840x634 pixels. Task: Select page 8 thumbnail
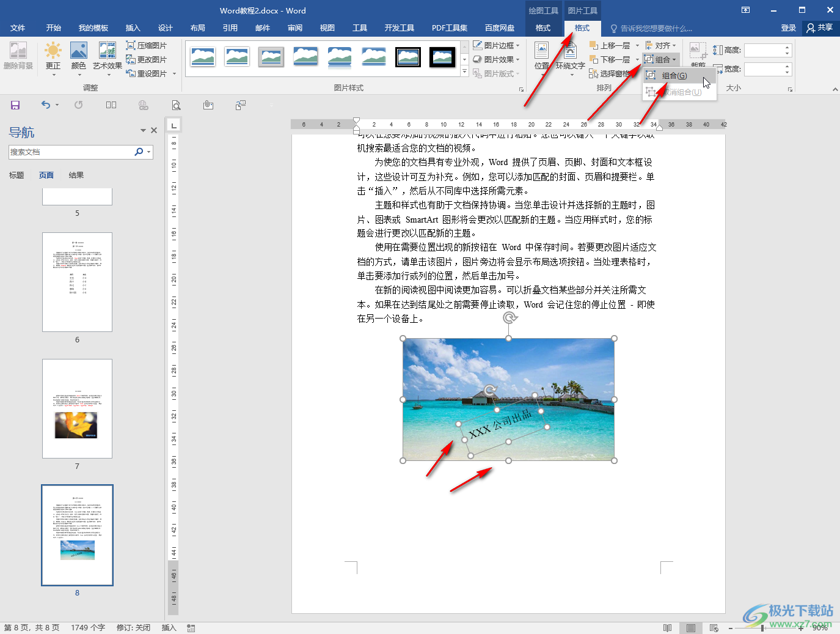point(77,535)
